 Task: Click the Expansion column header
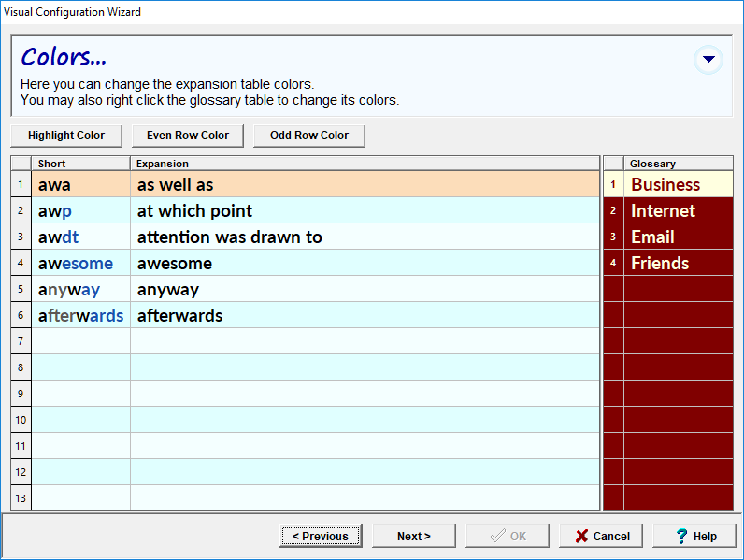[364, 164]
